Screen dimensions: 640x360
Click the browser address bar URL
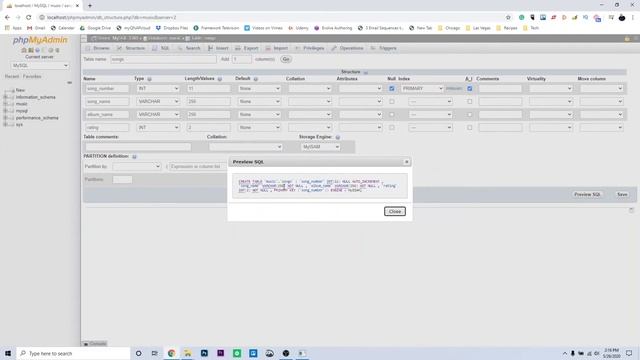pos(111,18)
